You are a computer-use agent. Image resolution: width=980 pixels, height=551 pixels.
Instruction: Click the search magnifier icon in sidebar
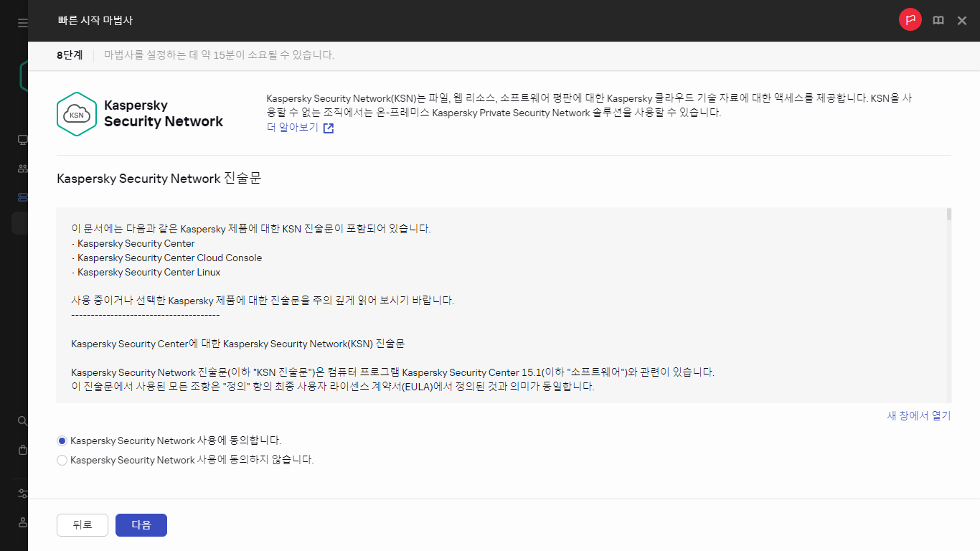tap(22, 421)
